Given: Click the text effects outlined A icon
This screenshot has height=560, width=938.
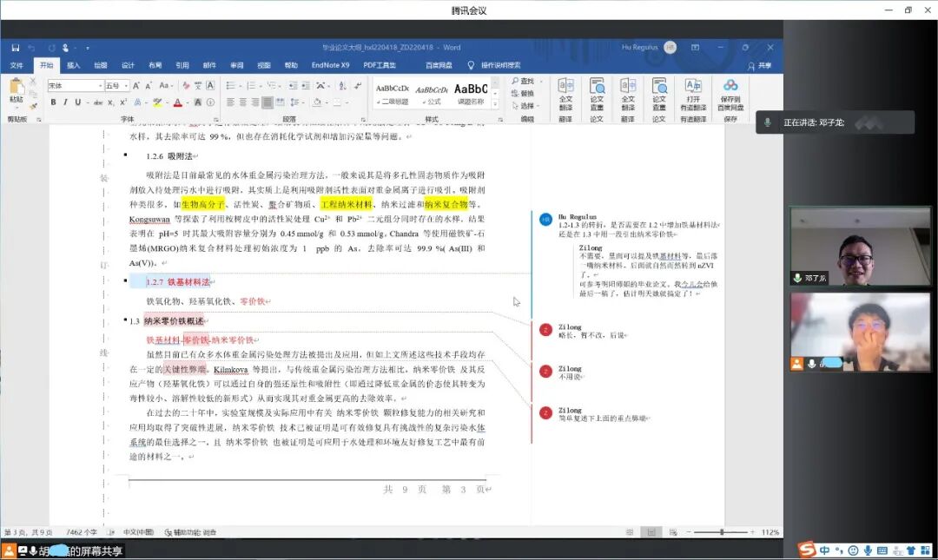Looking at the screenshot, I should (x=137, y=102).
